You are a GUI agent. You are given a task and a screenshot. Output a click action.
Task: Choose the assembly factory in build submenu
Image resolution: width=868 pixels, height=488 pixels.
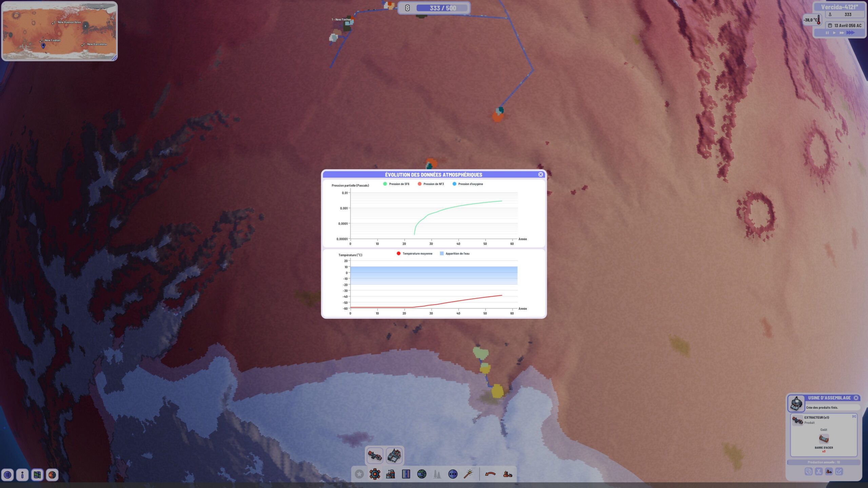(x=394, y=455)
